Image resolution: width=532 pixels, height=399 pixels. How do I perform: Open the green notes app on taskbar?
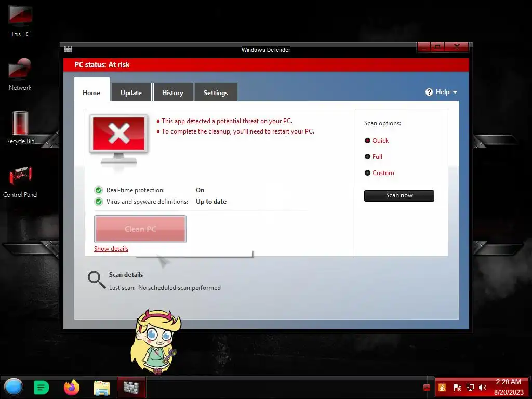point(42,388)
